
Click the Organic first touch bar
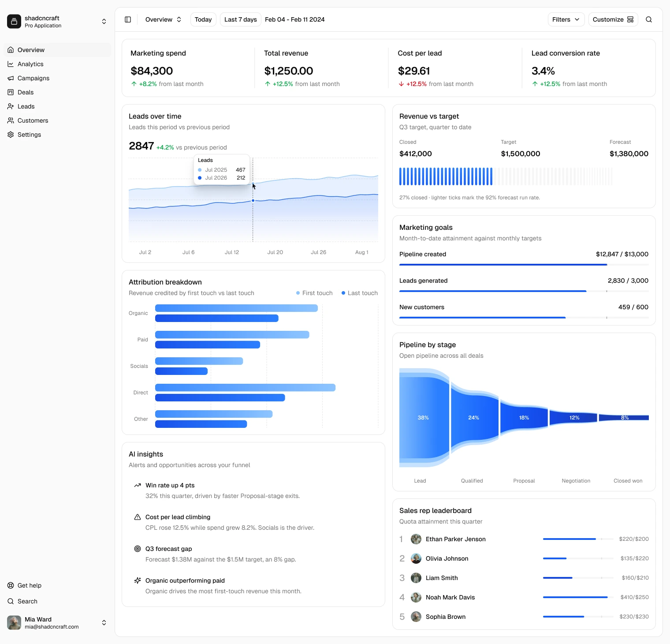pyautogui.click(x=236, y=308)
